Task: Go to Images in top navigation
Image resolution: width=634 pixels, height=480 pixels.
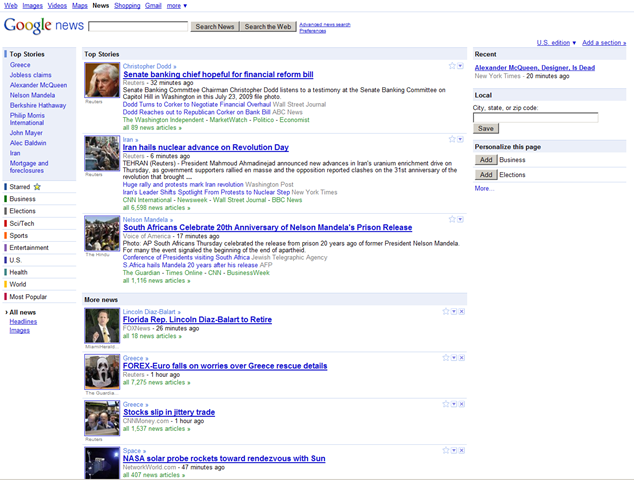Action: tap(32, 6)
